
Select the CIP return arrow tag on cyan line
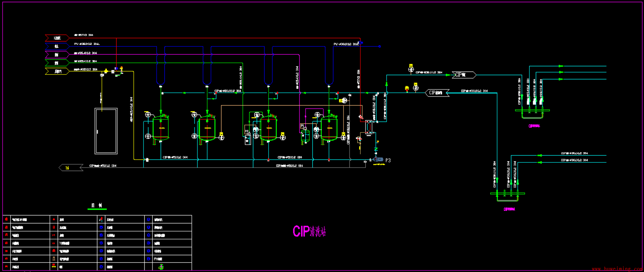437,93
